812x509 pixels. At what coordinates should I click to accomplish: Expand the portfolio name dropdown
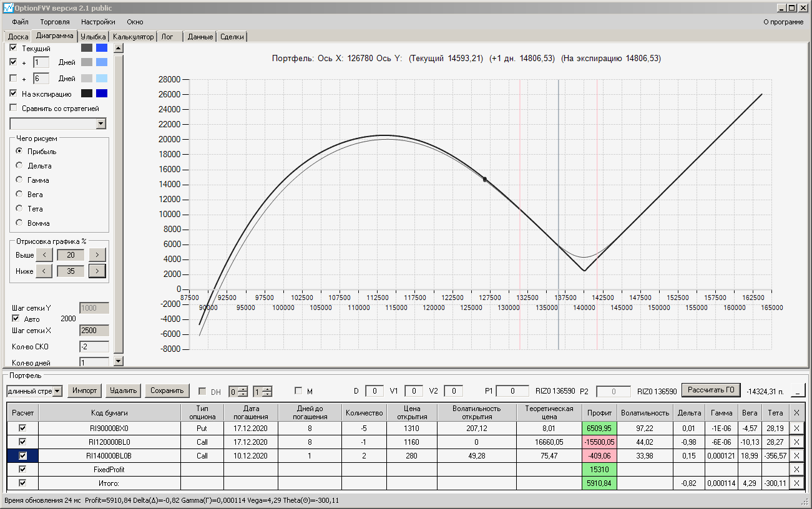click(x=57, y=391)
